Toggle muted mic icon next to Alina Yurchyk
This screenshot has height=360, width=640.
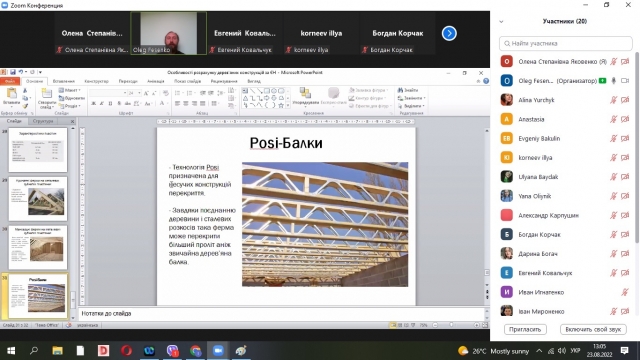[x=613, y=100]
